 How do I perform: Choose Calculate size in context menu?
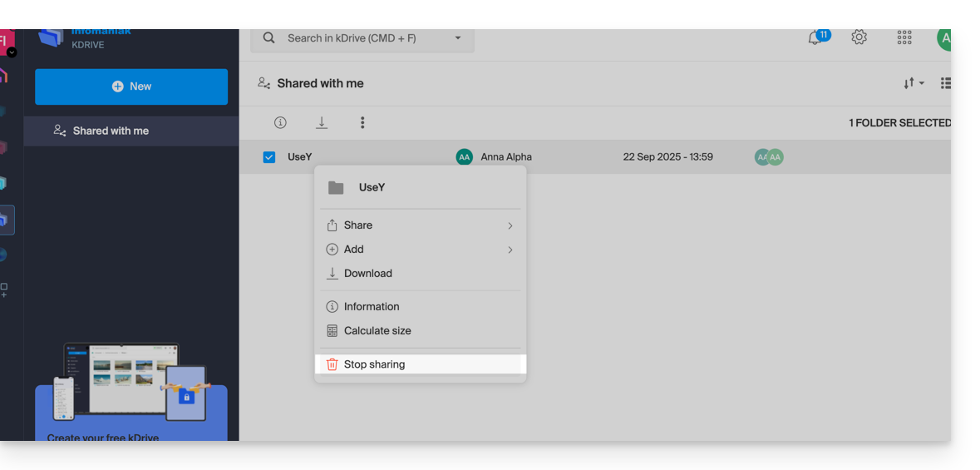pos(377,331)
